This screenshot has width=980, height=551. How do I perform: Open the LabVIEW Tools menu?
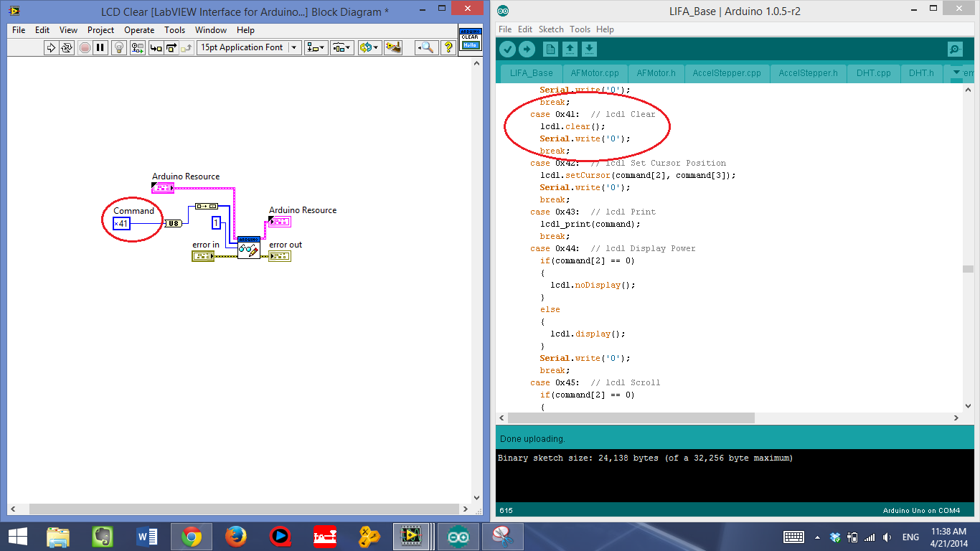click(x=175, y=30)
